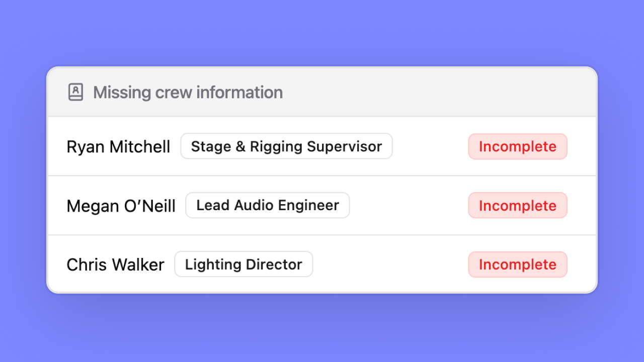Open Ryan Mitchell's Incomplete status badge
The image size is (644, 362).
(x=517, y=147)
